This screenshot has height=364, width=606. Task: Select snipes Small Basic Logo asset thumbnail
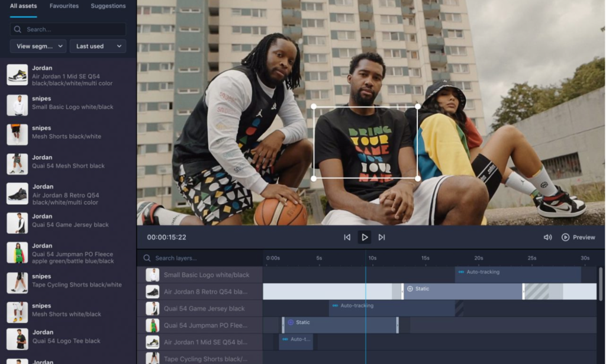pos(17,105)
